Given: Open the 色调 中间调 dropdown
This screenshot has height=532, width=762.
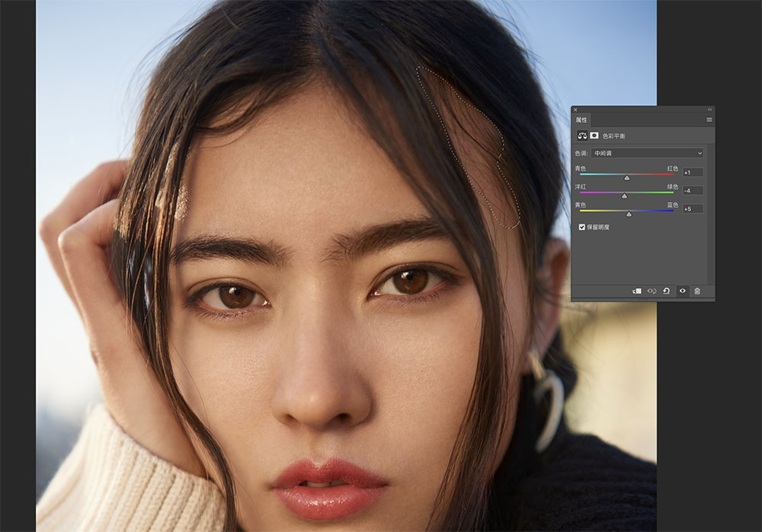Looking at the screenshot, I should [647, 153].
